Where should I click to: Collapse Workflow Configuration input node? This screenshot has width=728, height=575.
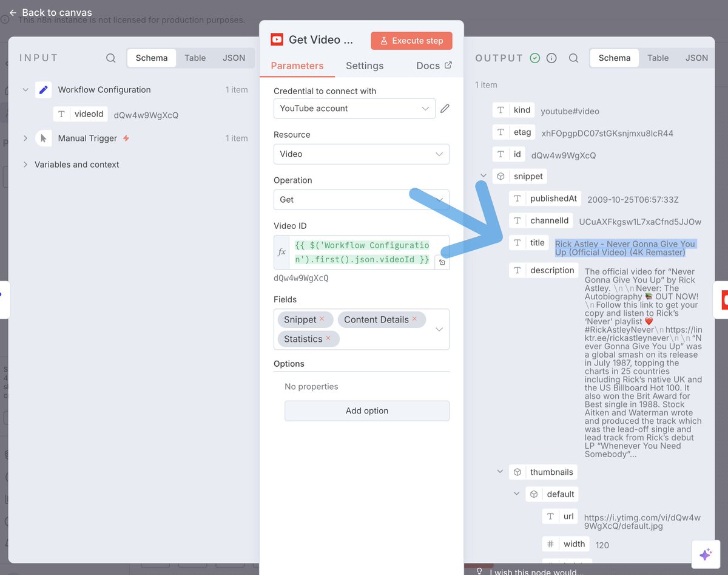pos(25,90)
